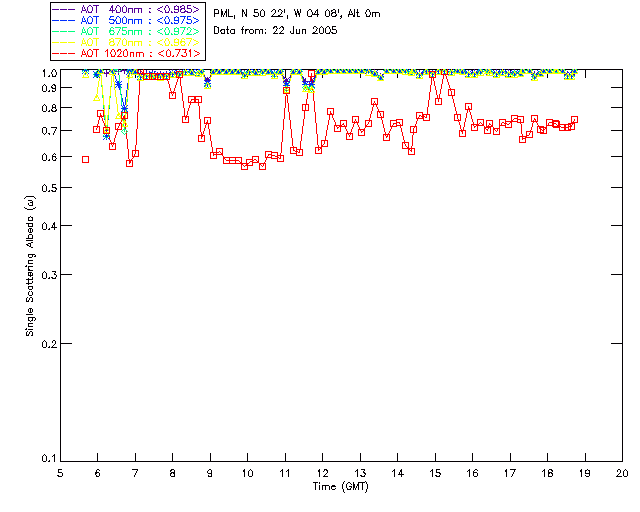
Task: Click the isolated first red square data point
Action: 85,160
